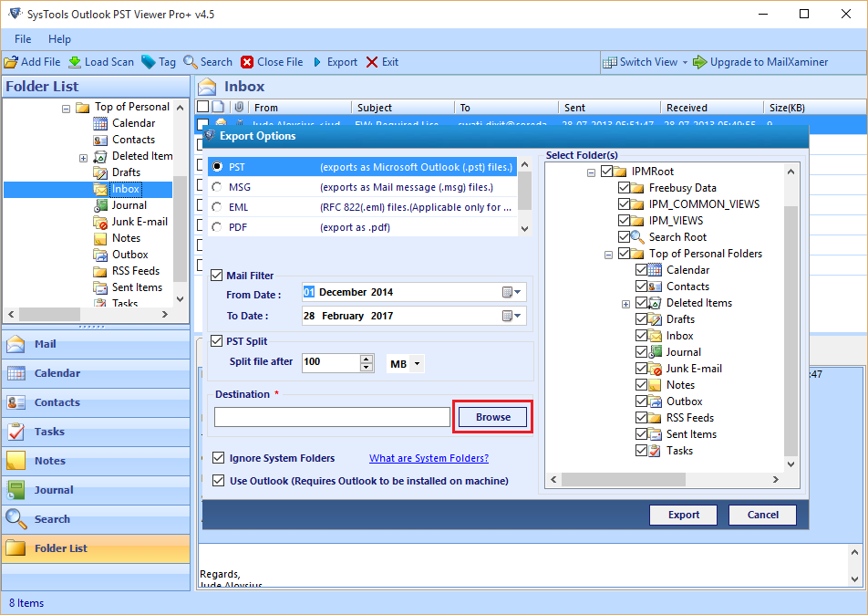Uncheck Inbox checkbox in Select Folder(s)

pyautogui.click(x=641, y=336)
